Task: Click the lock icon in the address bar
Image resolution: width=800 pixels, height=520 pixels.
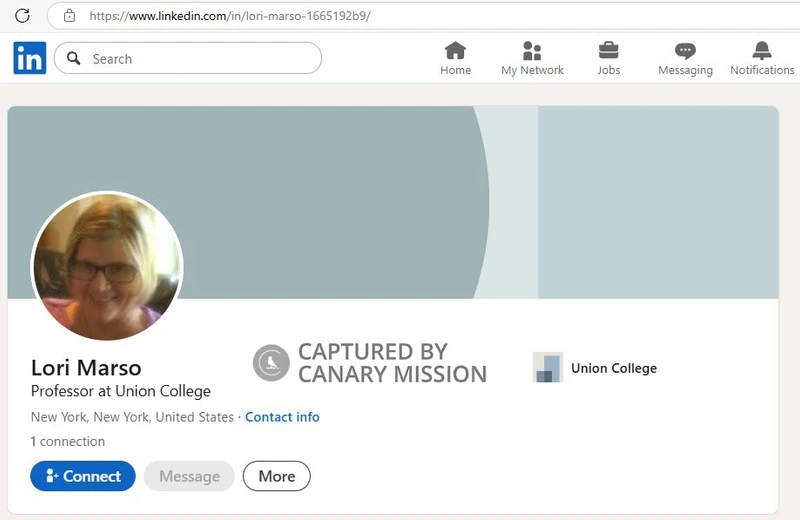Action: 69,16
